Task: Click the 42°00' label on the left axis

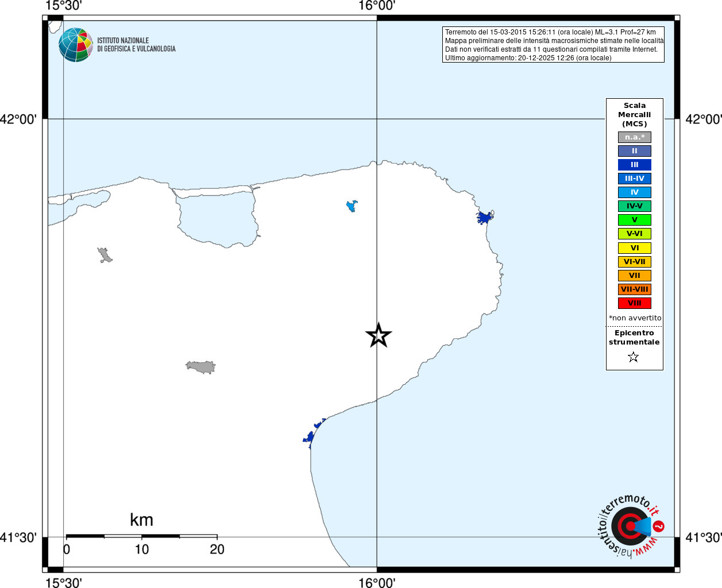Action: (x=18, y=119)
